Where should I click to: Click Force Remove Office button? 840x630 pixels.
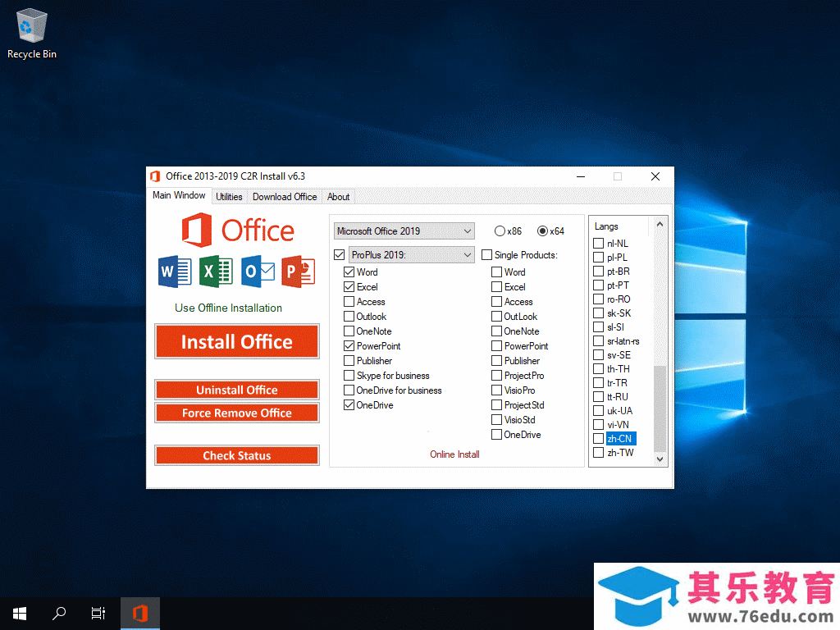237,413
